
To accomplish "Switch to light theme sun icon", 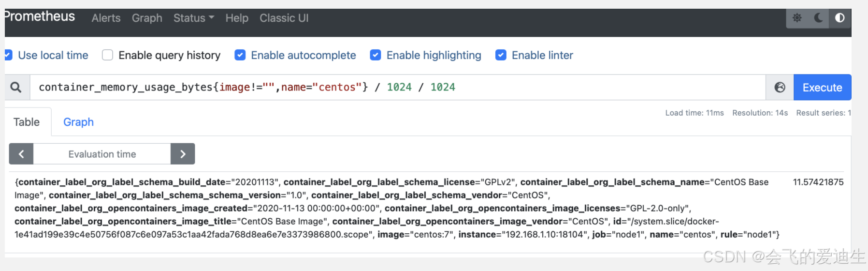I will click(797, 18).
